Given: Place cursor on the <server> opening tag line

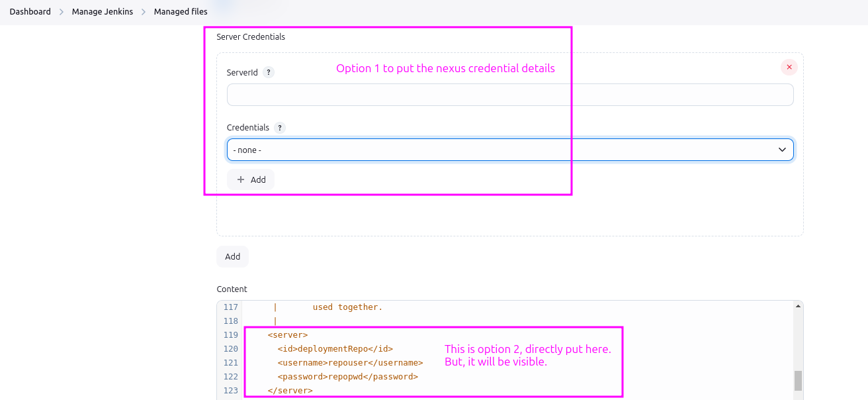Looking at the screenshot, I should click(x=288, y=335).
